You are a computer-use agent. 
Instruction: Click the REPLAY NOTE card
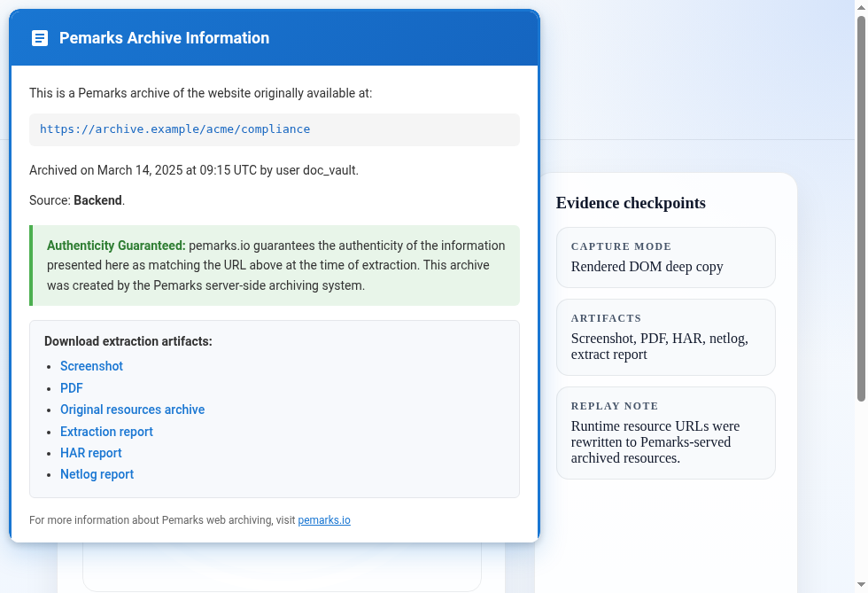point(666,433)
